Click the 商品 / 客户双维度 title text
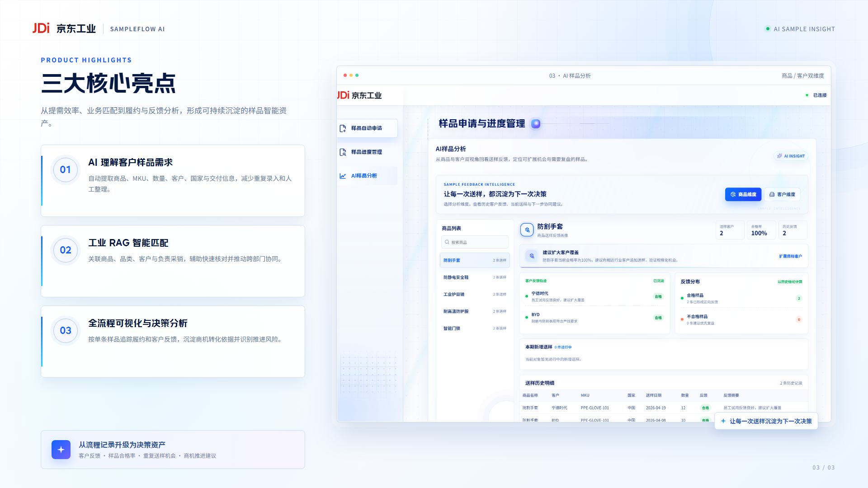868x488 pixels. click(x=803, y=76)
